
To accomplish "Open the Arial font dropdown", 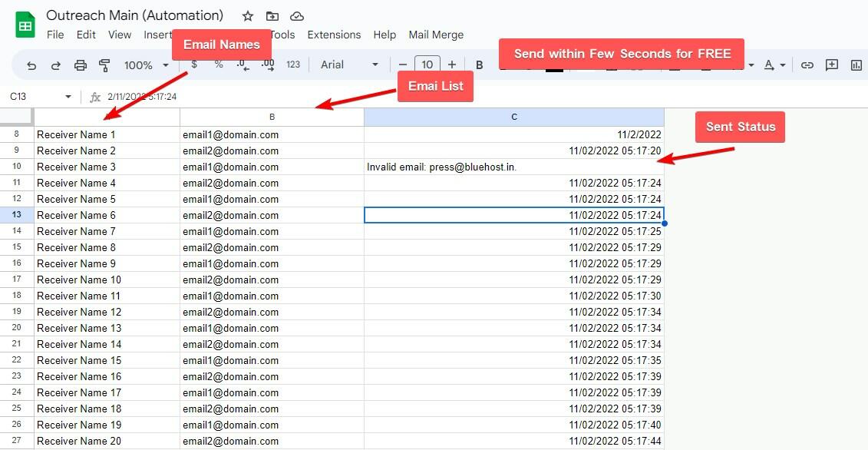I will pyautogui.click(x=349, y=65).
